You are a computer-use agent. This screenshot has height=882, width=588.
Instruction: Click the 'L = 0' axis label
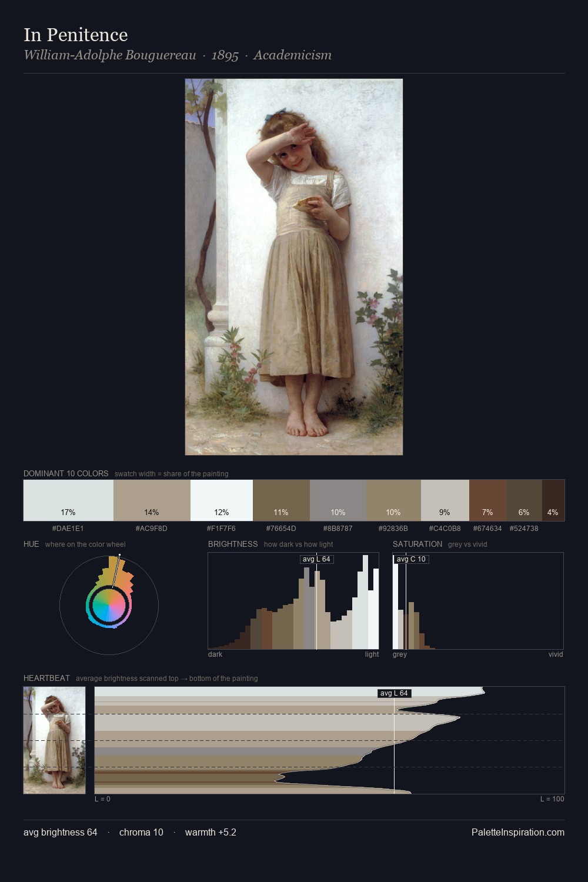coord(103,799)
